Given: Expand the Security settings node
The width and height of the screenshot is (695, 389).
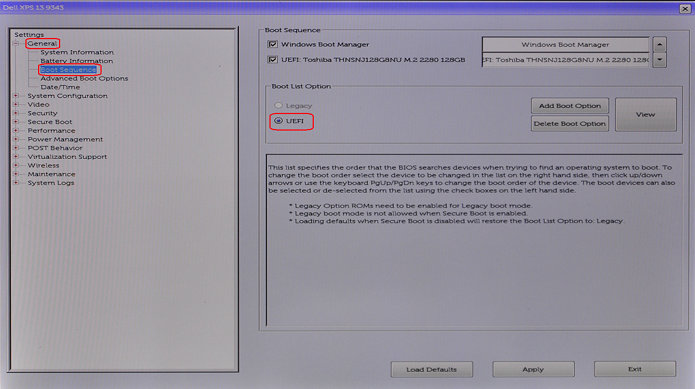Looking at the screenshot, I should [16, 113].
